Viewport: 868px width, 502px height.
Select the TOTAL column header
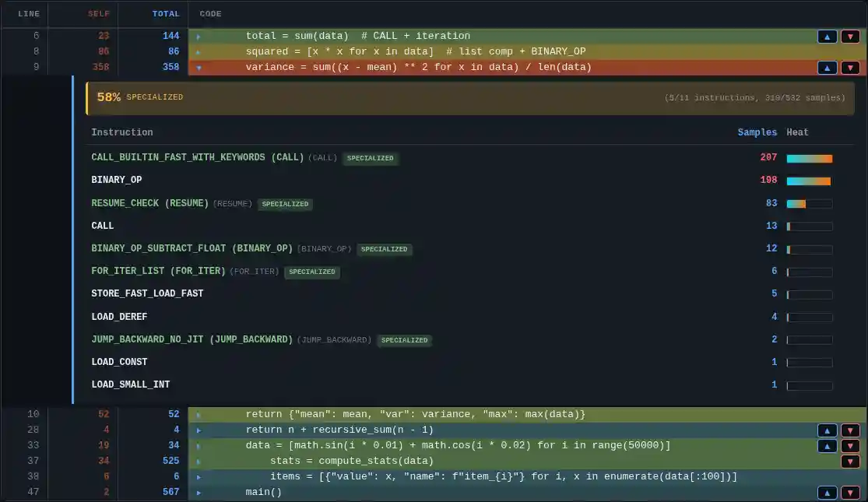pos(166,13)
